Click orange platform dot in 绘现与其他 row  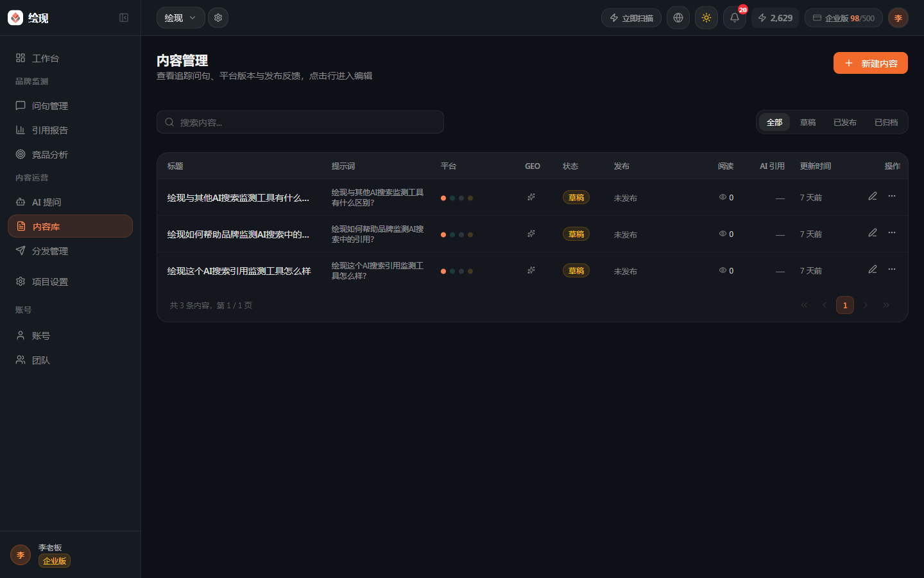443,198
